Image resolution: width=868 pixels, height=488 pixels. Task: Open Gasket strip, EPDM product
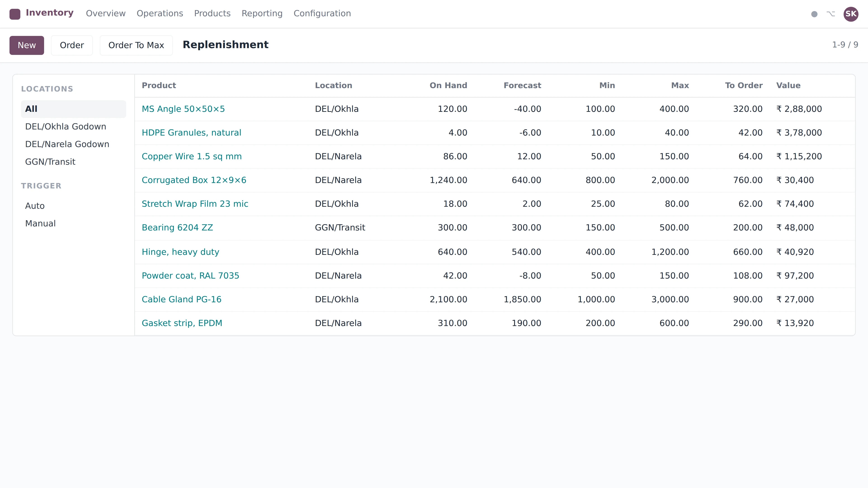pyautogui.click(x=182, y=323)
